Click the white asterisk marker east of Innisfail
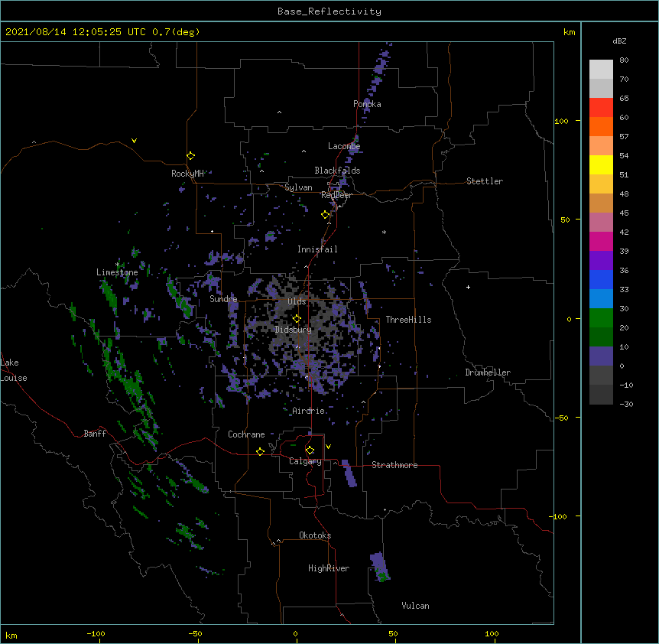Viewport: 659px width, 644px height. pos(384,232)
